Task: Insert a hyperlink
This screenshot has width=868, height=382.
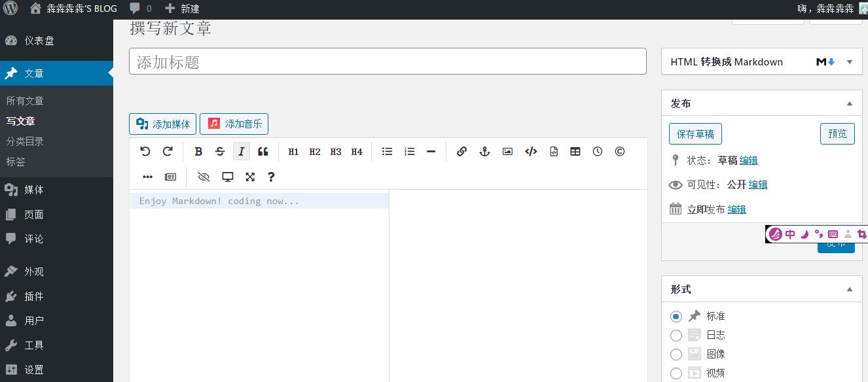Action: tap(461, 151)
